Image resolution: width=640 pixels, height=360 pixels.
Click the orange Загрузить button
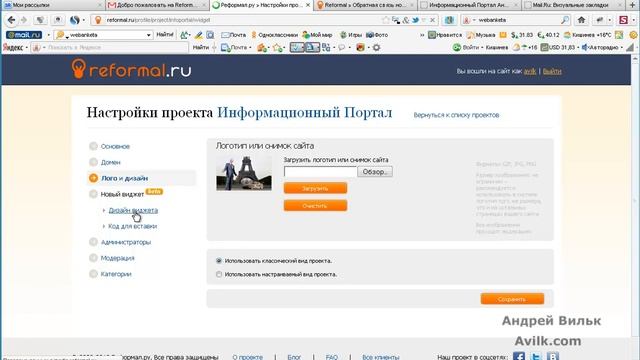coord(315,188)
